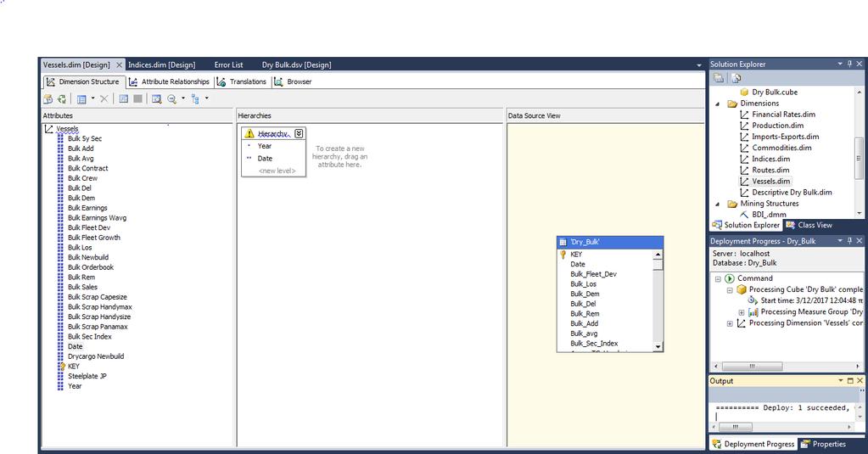Click the key icon beside KEY in Dry_Bulk table
The height and width of the screenshot is (454, 868).
point(563,255)
